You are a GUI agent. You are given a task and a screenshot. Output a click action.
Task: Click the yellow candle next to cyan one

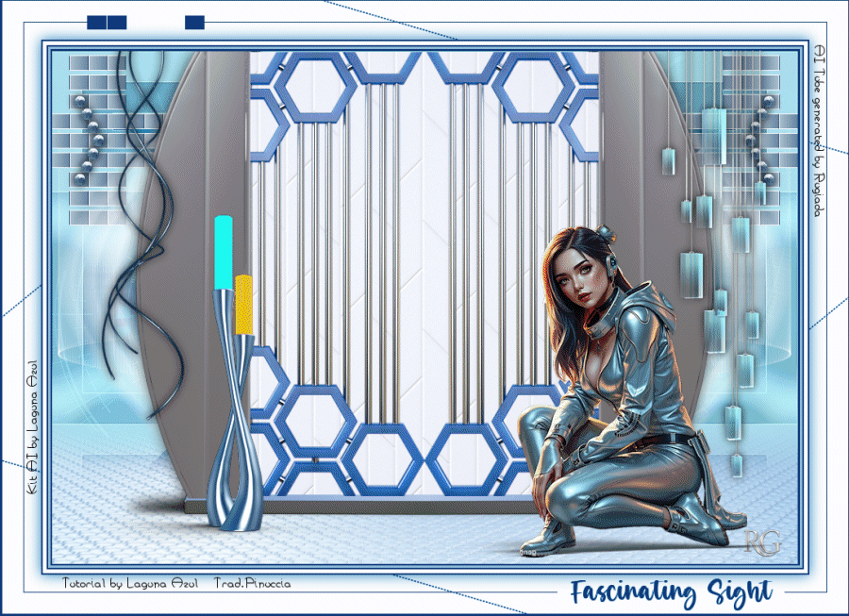[243, 305]
